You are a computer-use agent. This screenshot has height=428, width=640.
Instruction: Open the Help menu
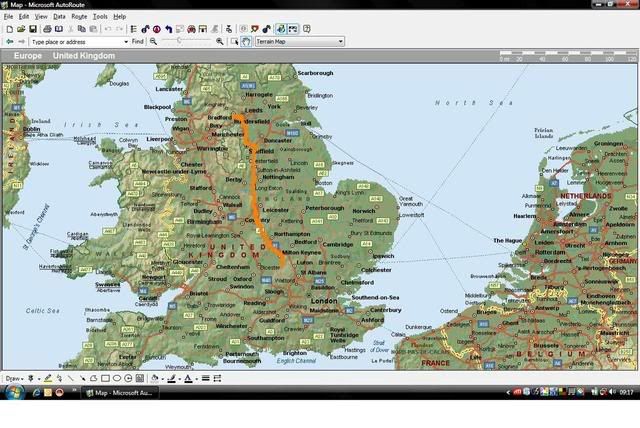(120, 16)
